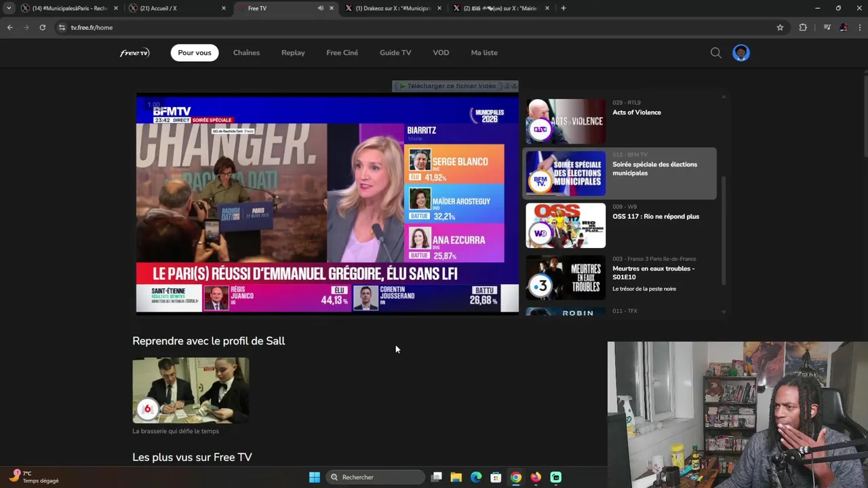Select the Meurtres en eaux troubles thumbnail
Viewport: 868px width, 488px height.
tap(566, 277)
